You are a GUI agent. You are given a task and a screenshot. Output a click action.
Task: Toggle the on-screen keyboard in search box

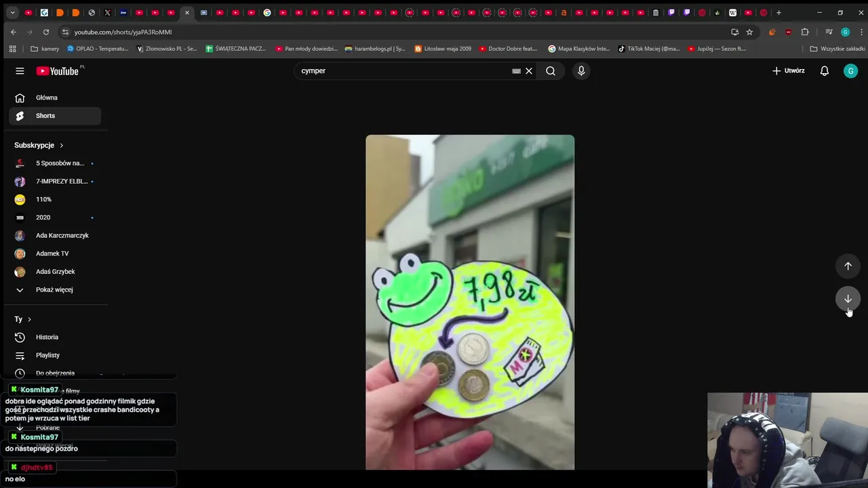coord(516,70)
